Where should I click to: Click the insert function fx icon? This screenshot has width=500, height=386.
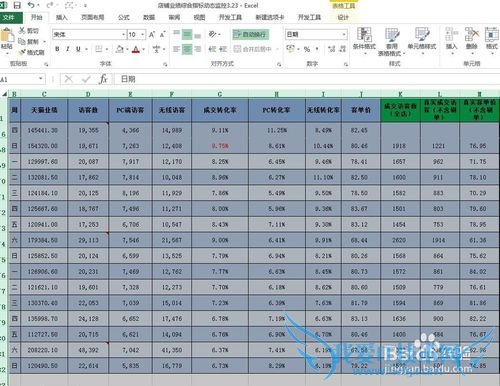click(x=103, y=79)
